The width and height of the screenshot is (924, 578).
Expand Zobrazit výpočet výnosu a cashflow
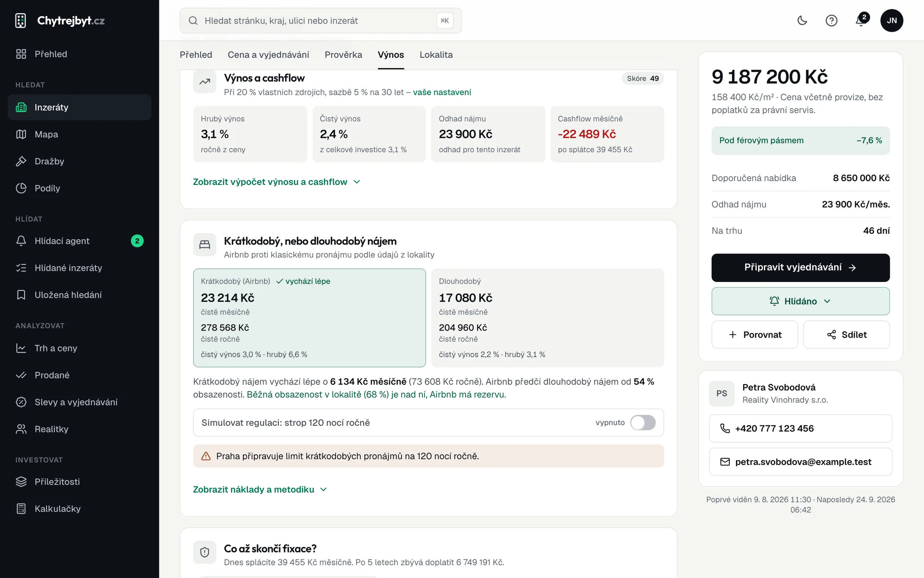(x=276, y=181)
